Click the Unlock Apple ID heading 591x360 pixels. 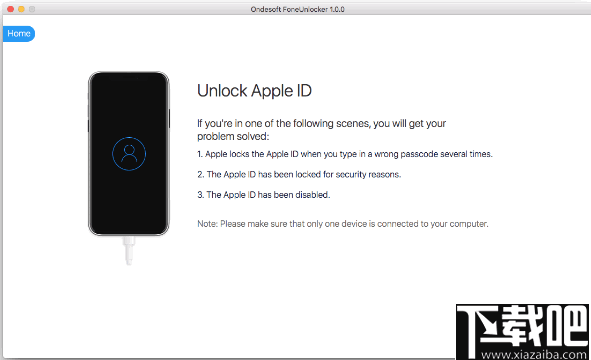(x=254, y=91)
